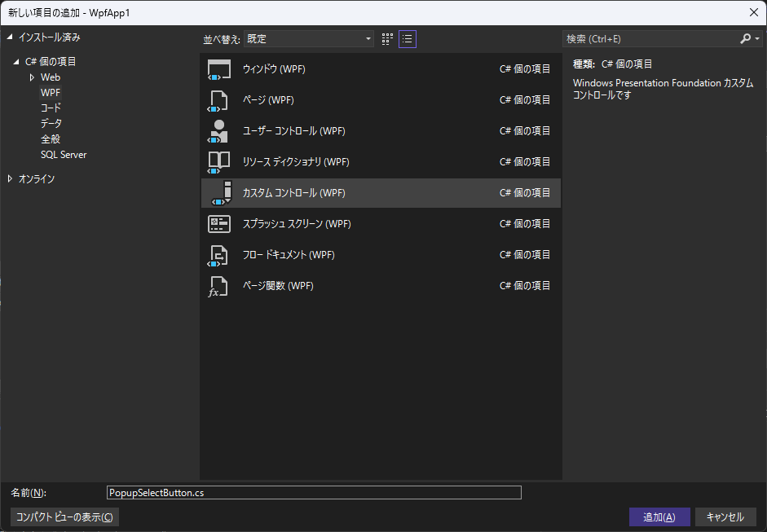Screen dimensions: 767x532
Task: Click the PopupSelectButton.cs name field
Action: (314, 492)
